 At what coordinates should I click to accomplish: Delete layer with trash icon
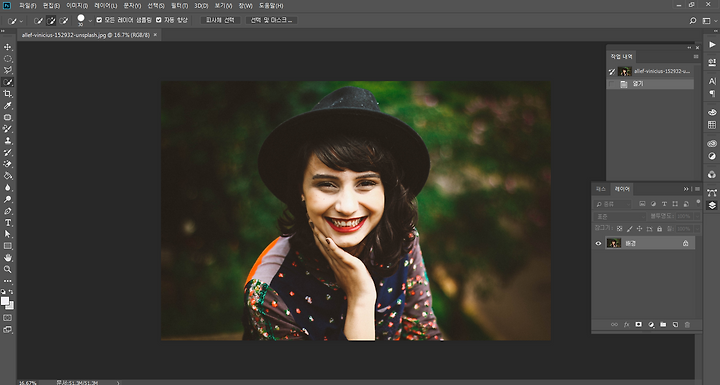pyautogui.click(x=687, y=325)
